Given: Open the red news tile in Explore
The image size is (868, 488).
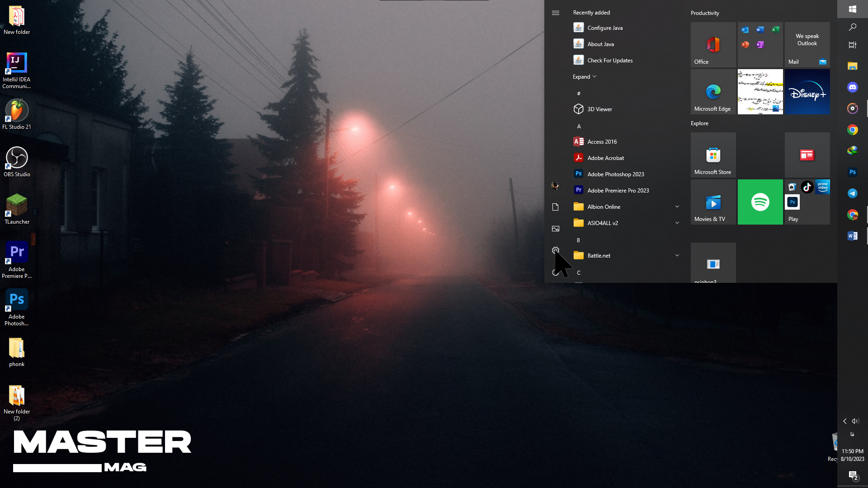Looking at the screenshot, I should point(807,155).
